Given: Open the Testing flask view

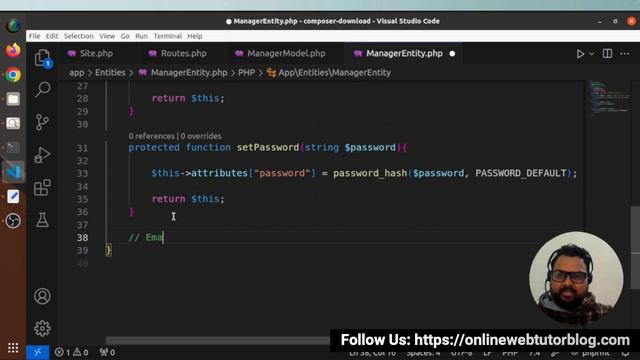Looking at the screenshot, I should pyautogui.click(x=42, y=220).
